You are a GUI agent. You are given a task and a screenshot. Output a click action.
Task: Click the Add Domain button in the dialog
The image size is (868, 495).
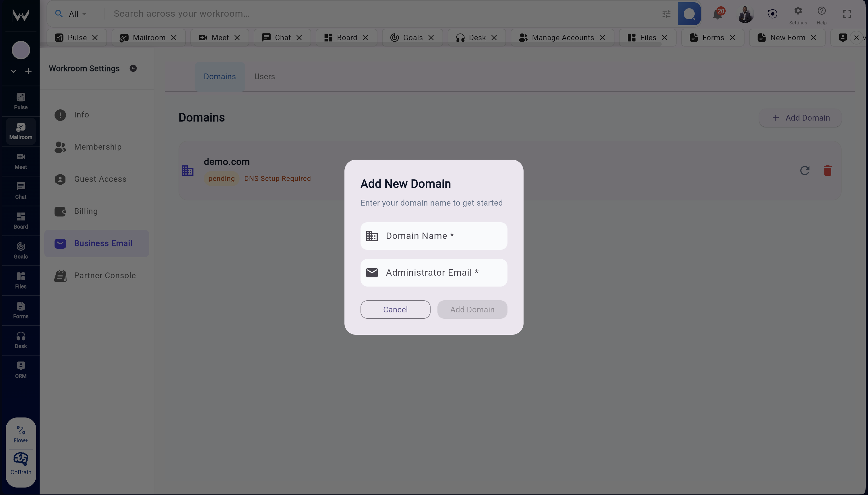pyautogui.click(x=472, y=310)
